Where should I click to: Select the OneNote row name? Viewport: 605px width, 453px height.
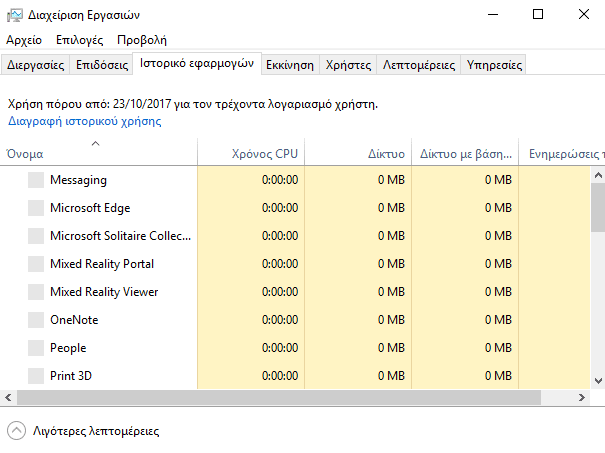point(74,320)
